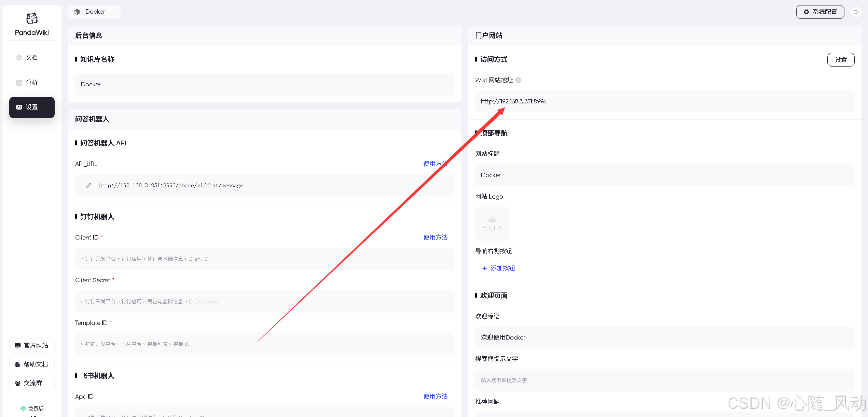
Task: Click 添加按钮 under 导航右侧按钮
Action: point(498,268)
